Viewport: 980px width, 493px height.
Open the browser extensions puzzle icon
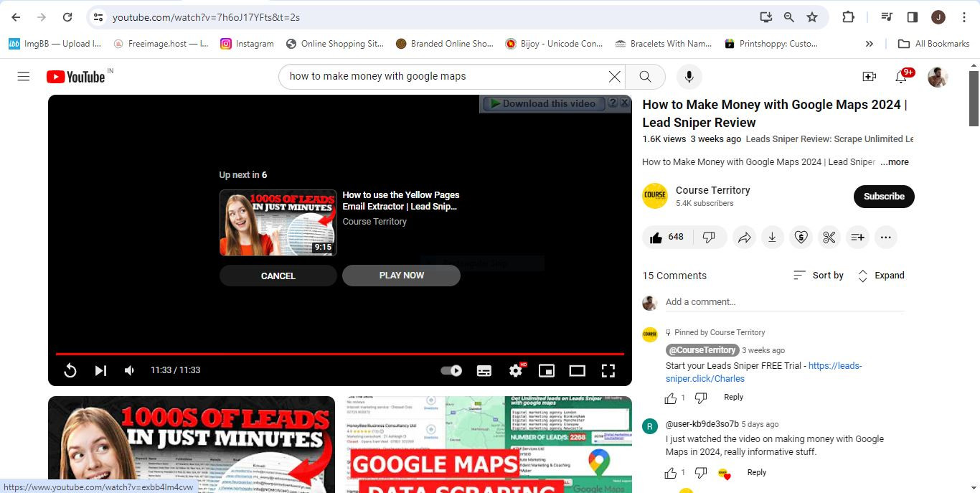click(x=848, y=17)
